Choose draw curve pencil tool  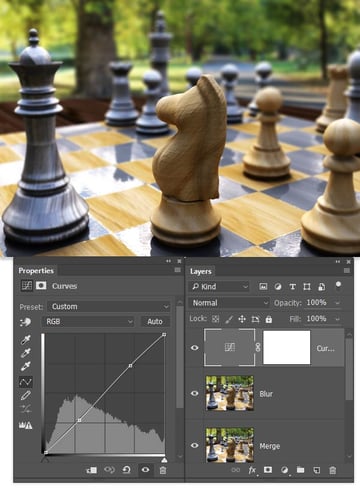pyautogui.click(x=26, y=396)
